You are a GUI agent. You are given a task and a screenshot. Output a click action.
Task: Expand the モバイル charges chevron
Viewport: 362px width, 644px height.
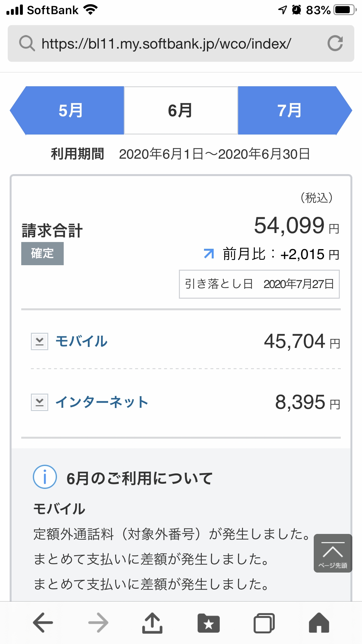pyautogui.click(x=40, y=341)
